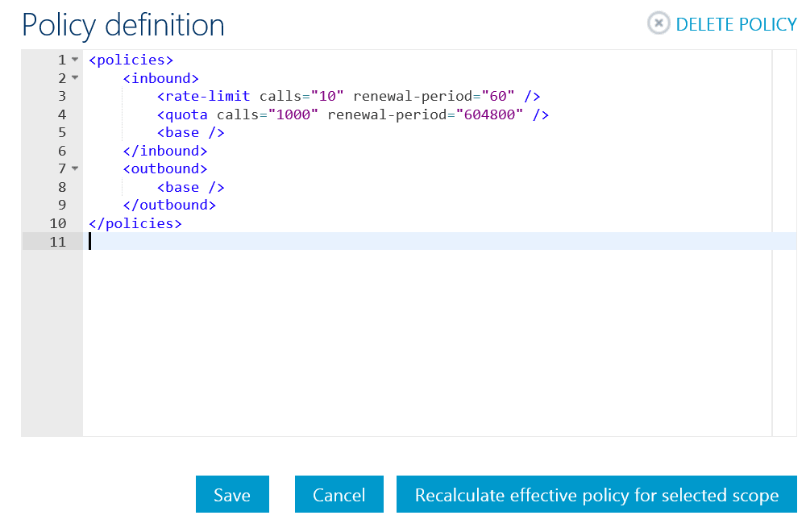Select line number 3 in the gutter

tap(62, 96)
